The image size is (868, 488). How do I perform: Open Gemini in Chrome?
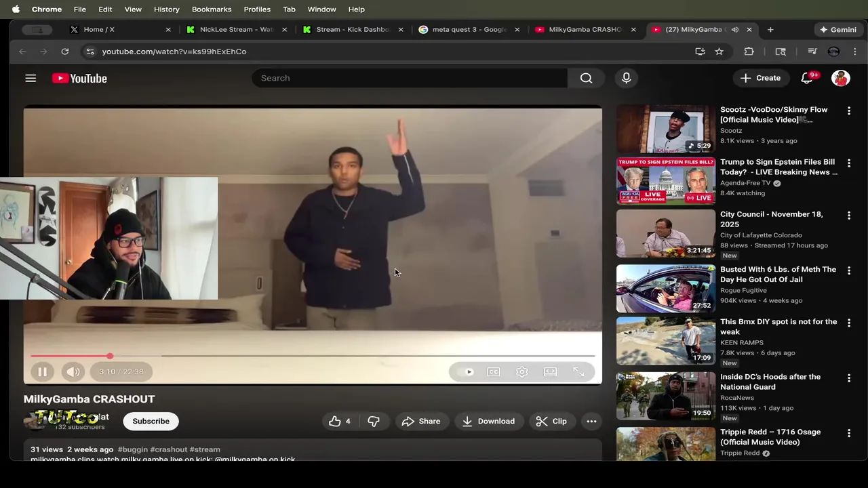[837, 30]
